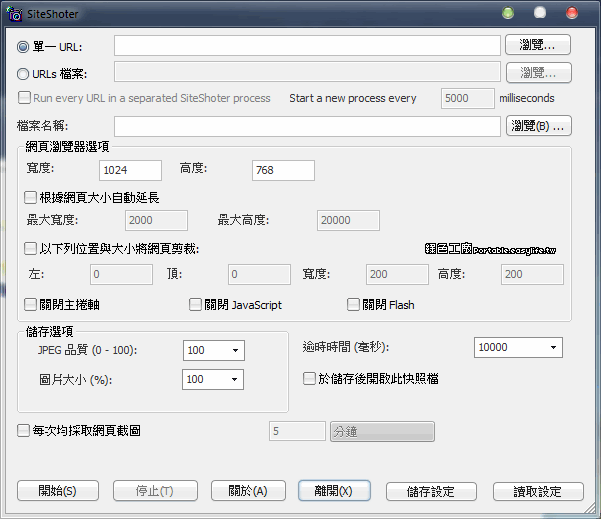Click the white window button in title bar

coord(540,13)
